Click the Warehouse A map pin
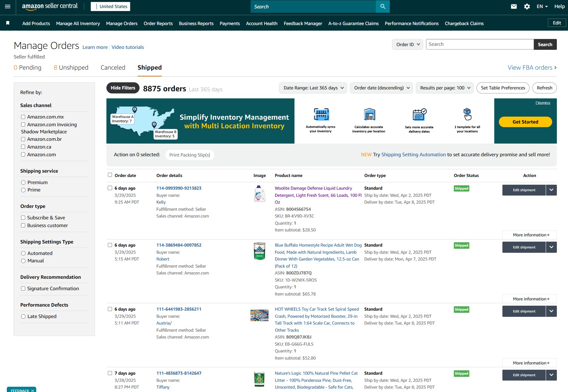 pyautogui.click(x=135, y=110)
